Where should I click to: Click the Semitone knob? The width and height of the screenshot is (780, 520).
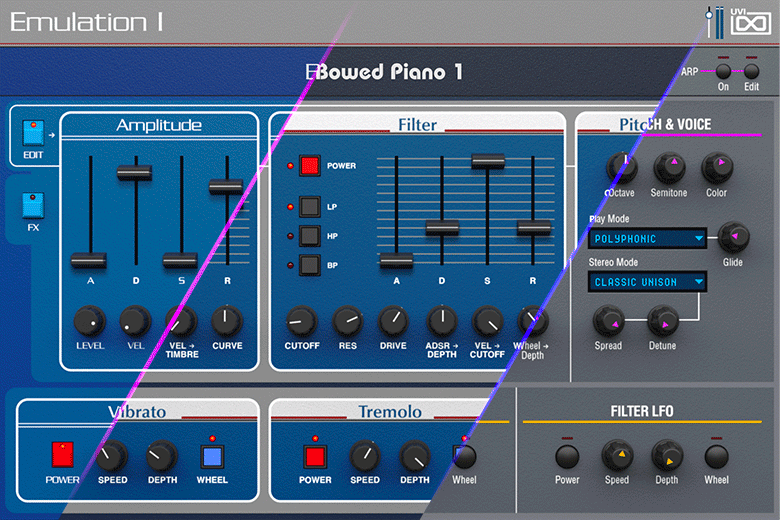pyautogui.click(x=669, y=168)
